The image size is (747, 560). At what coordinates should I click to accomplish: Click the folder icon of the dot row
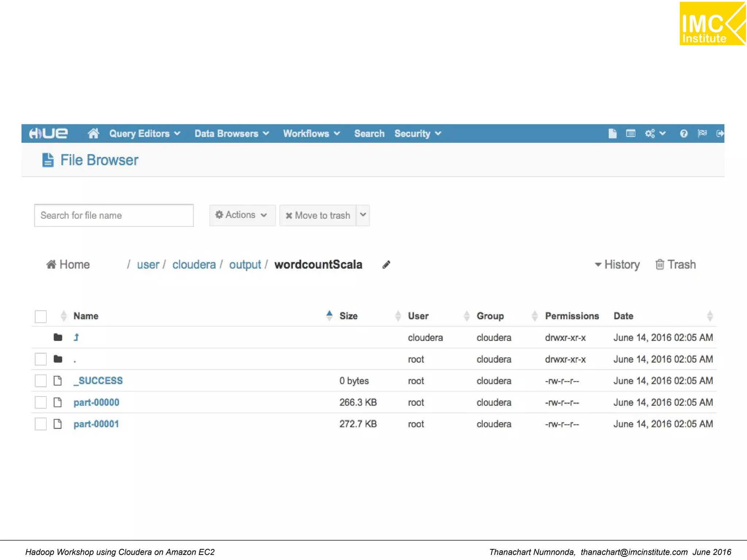[58, 359]
